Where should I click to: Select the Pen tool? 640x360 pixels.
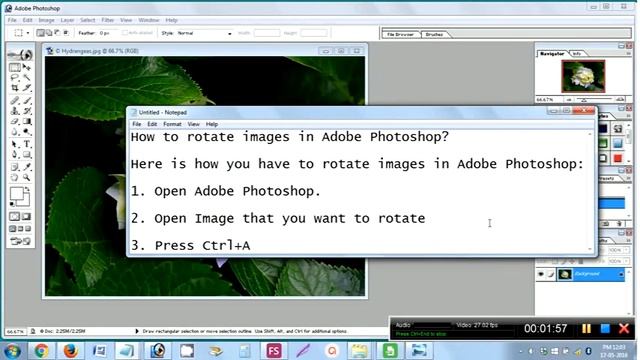pos(15,155)
